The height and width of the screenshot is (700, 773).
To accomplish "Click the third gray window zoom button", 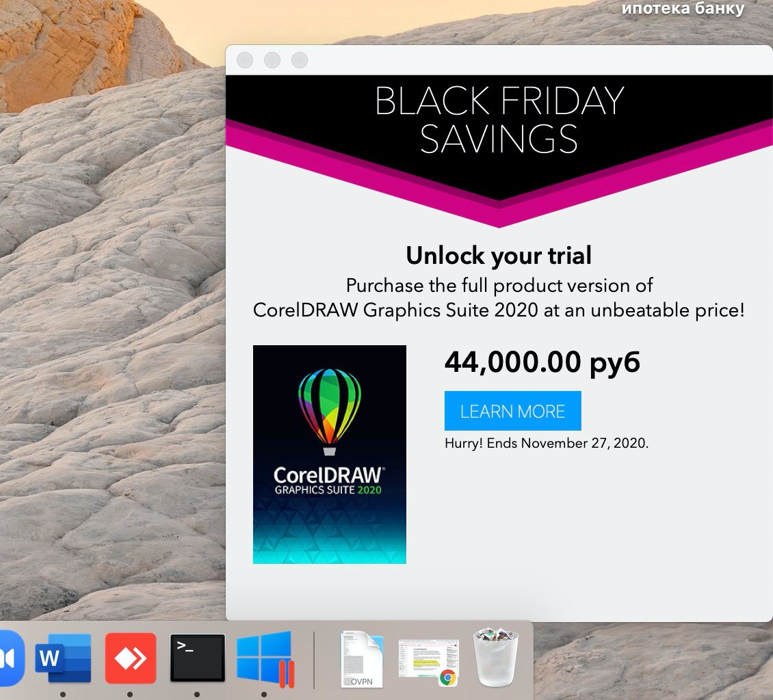I will coord(299,60).
